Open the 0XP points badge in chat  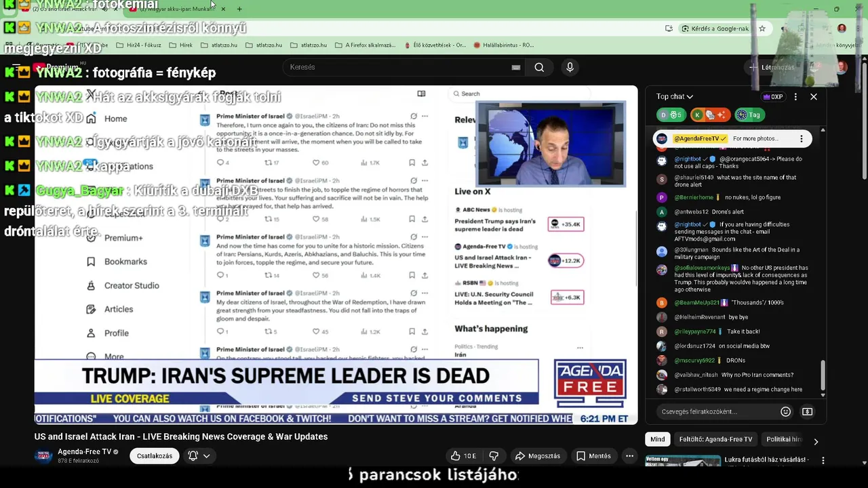773,97
